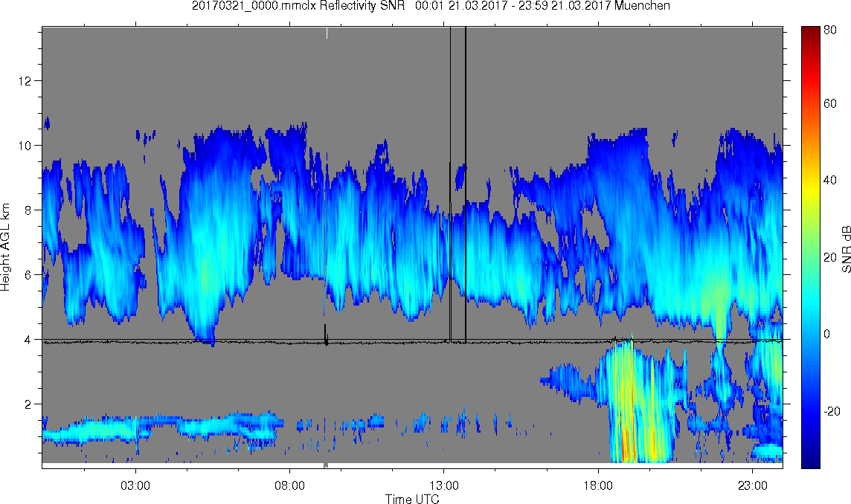Viewport: 851px width, 504px height.
Task: Click the colorbar value 40
Action: pos(830,180)
